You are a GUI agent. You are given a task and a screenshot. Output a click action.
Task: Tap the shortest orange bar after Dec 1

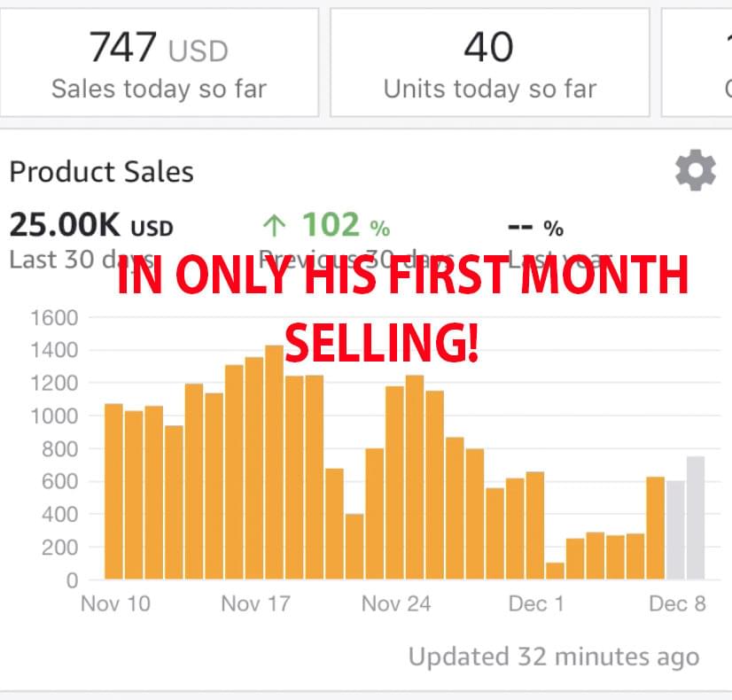point(555,571)
